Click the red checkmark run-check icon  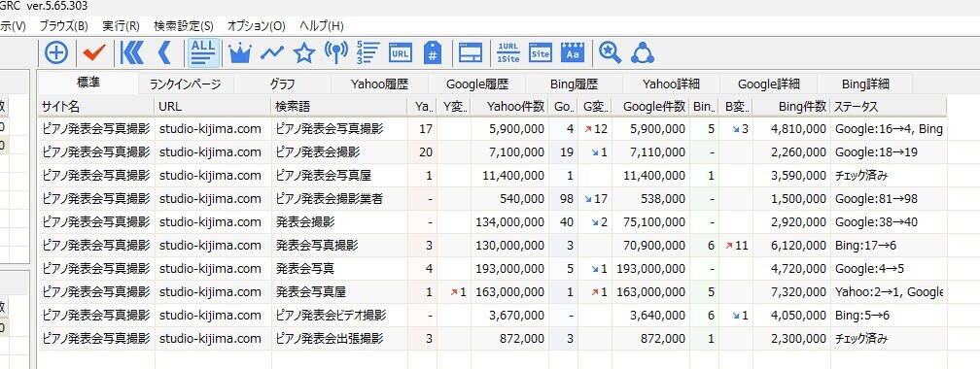pyautogui.click(x=94, y=53)
